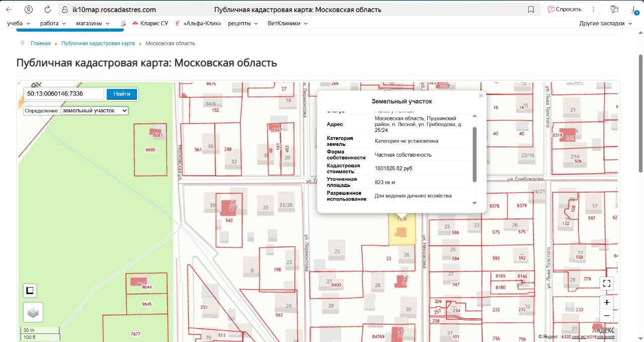Viewport: 644px width, 342px height.
Task: Click the ruler measurement tool icon
Action: [30, 291]
